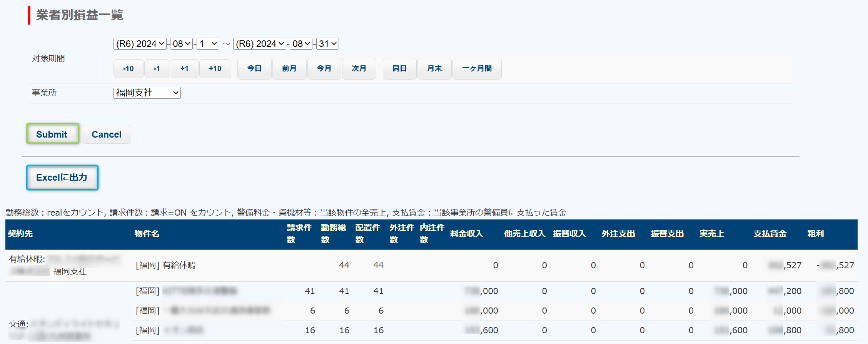Expand the end year dropdown
Image resolution: width=868 pixels, height=344 pixels.
260,44
